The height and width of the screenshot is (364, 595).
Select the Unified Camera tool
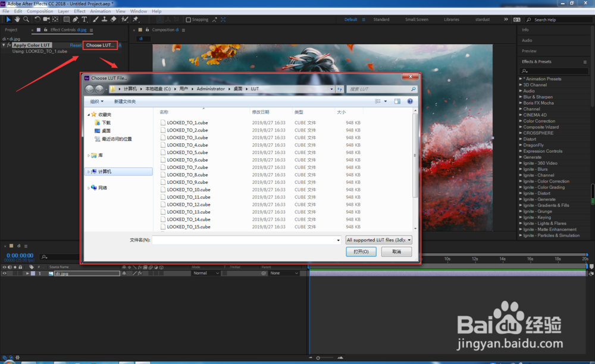(46, 20)
